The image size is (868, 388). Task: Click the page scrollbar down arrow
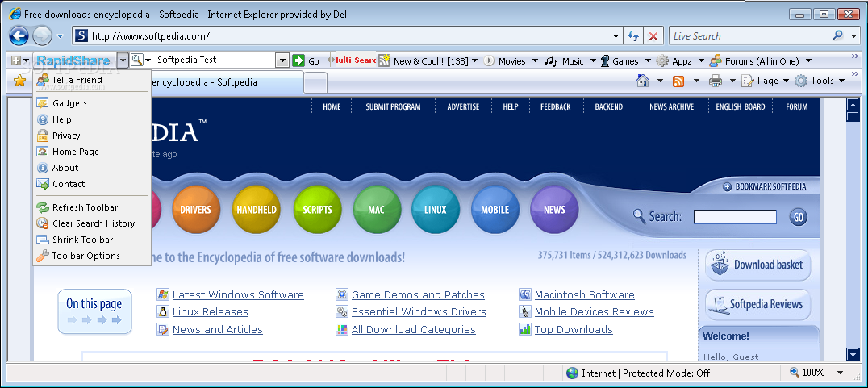coord(853,354)
